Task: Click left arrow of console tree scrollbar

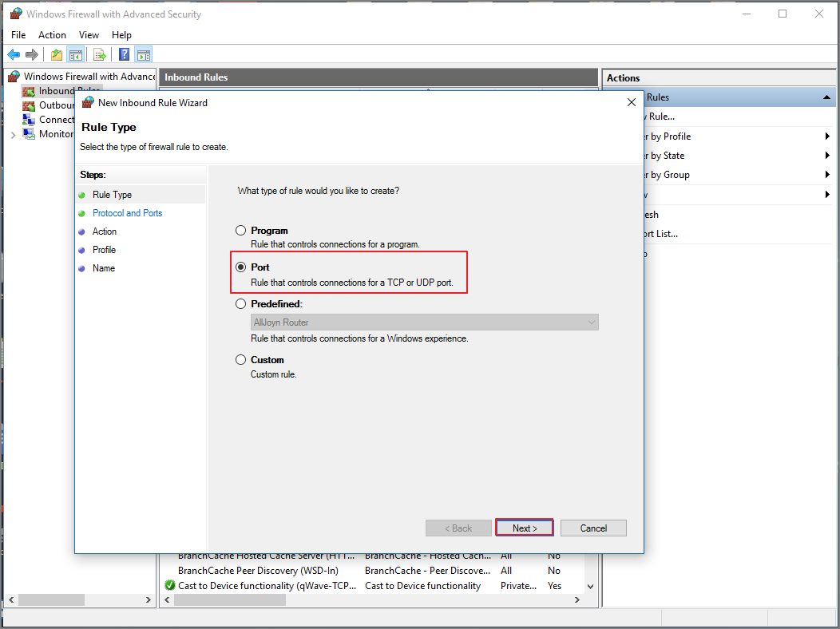Action: tap(11, 600)
